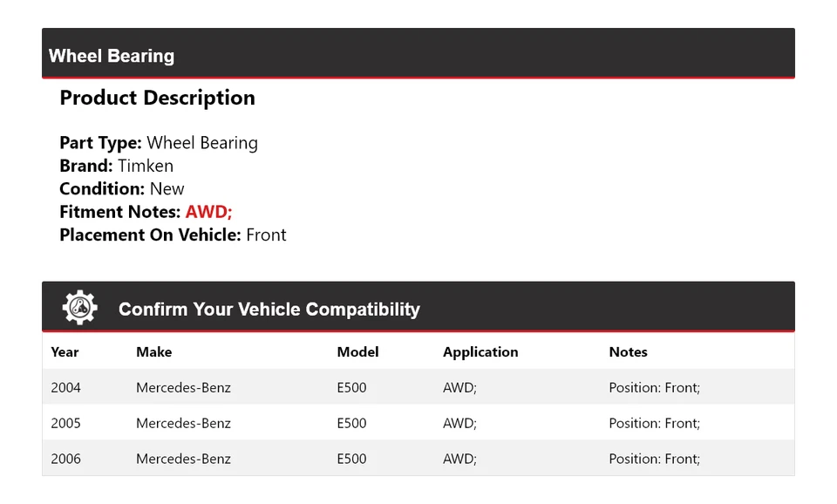The height and width of the screenshot is (504, 837).
Task: Click the Make column header
Action: pyautogui.click(x=153, y=352)
